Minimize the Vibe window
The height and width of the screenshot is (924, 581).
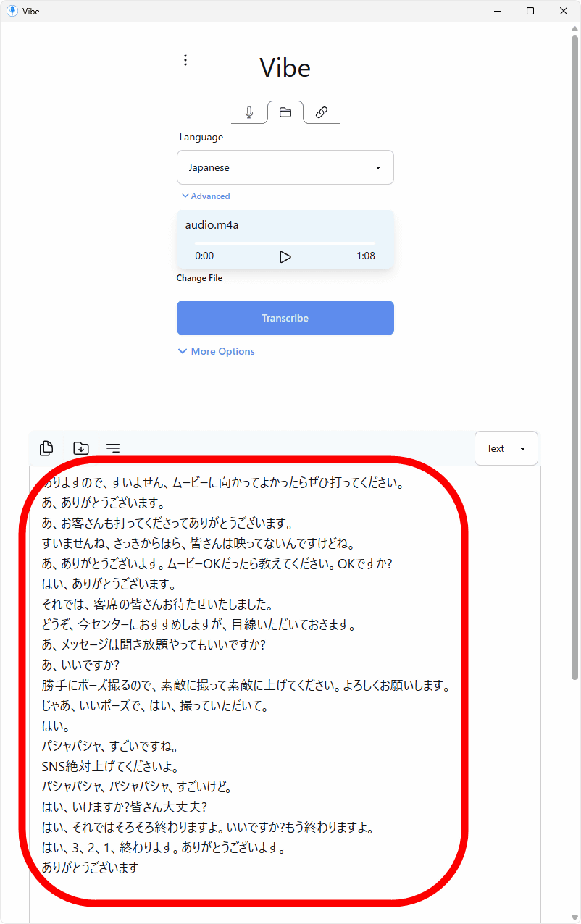[498, 11]
